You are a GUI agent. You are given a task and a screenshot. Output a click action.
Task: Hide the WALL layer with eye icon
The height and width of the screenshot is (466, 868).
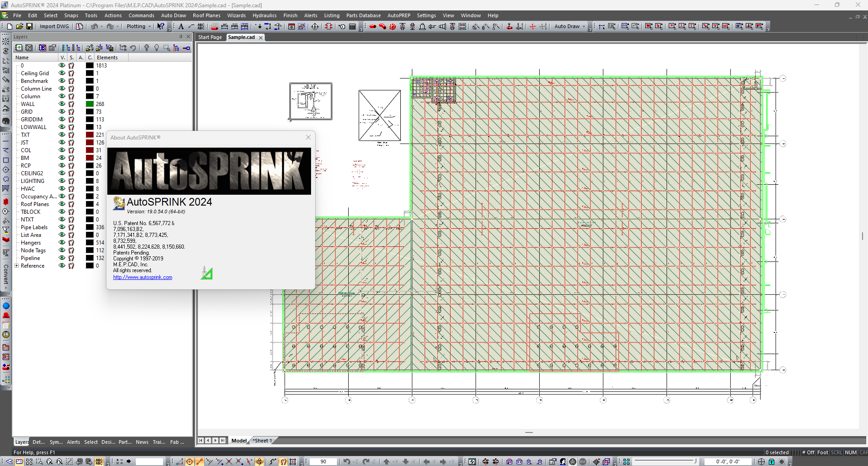62,104
